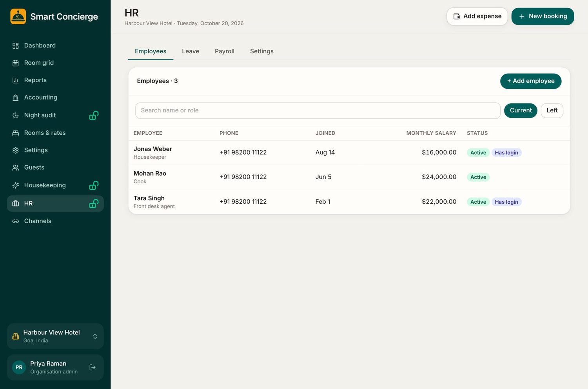Open the HR Settings tab
Viewport: 588px width, 389px height.
click(262, 51)
